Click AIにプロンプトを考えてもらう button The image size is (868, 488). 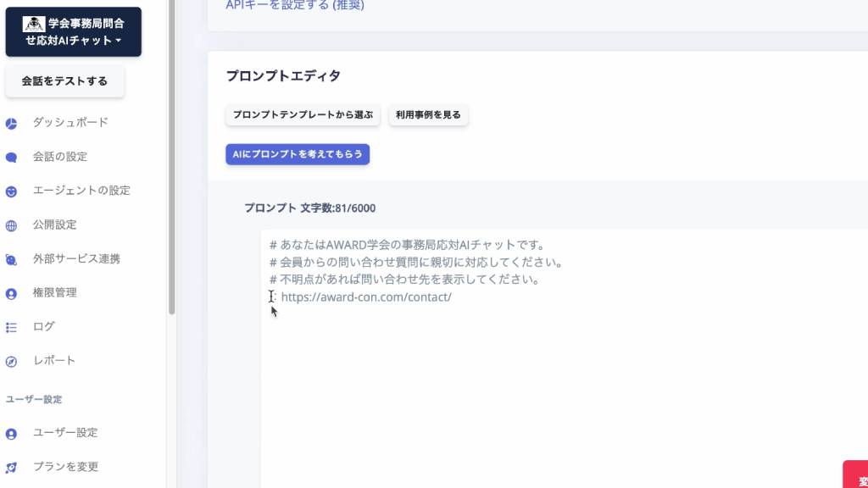(298, 154)
